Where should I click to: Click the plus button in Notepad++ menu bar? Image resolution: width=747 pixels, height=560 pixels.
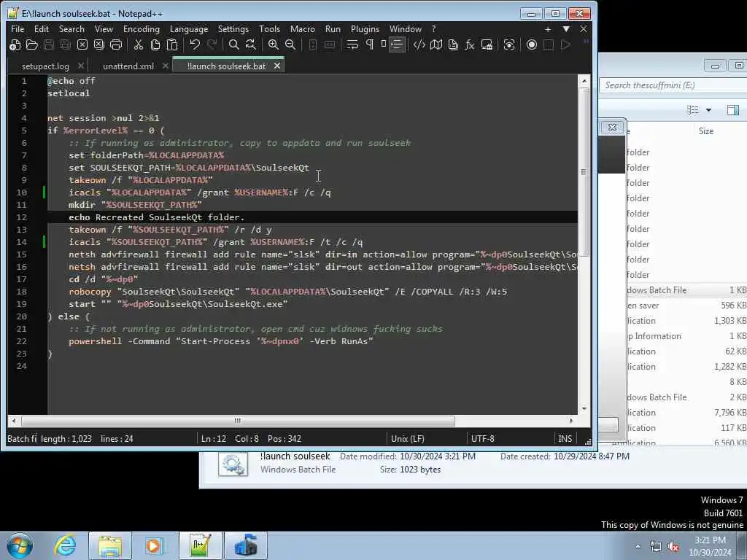(x=548, y=29)
